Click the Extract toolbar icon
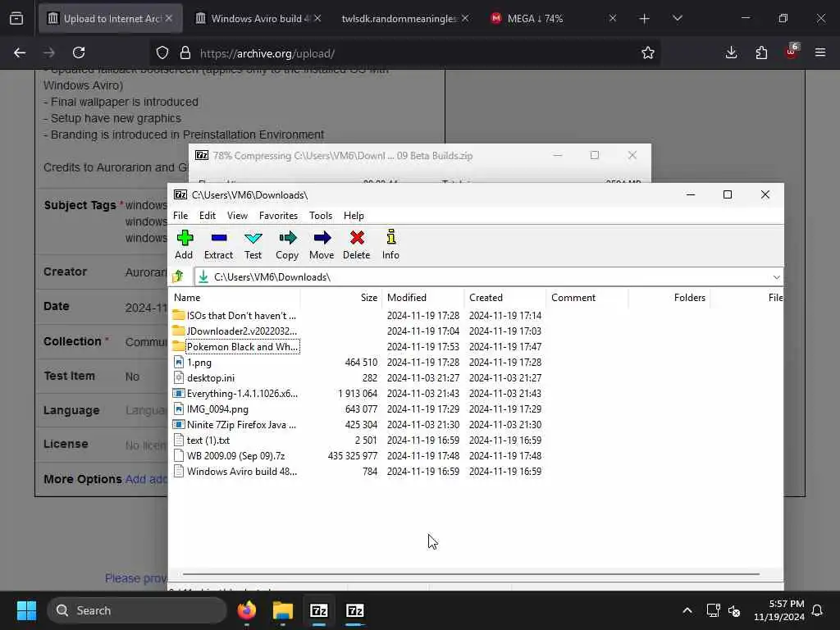The image size is (840, 630). [x=218, y=244]
